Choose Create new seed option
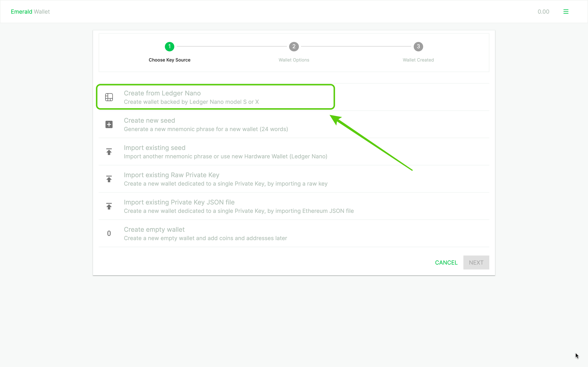Screen dimensions: 588x367 coord(149,121)
